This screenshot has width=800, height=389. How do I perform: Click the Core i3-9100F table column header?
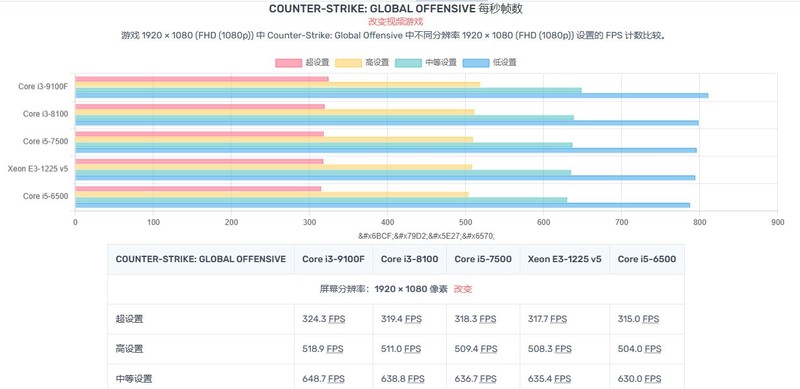pyautogui.click(x=333, y=259)
